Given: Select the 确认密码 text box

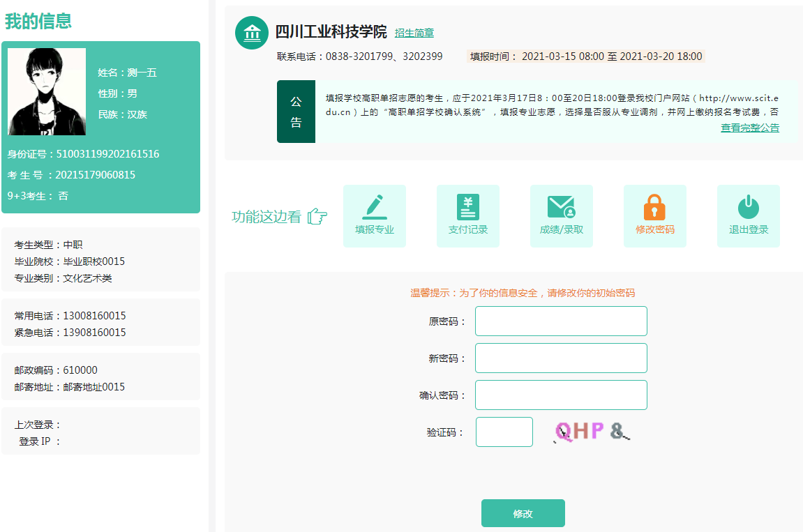Looking at the screenshot, I should [561, 395].
